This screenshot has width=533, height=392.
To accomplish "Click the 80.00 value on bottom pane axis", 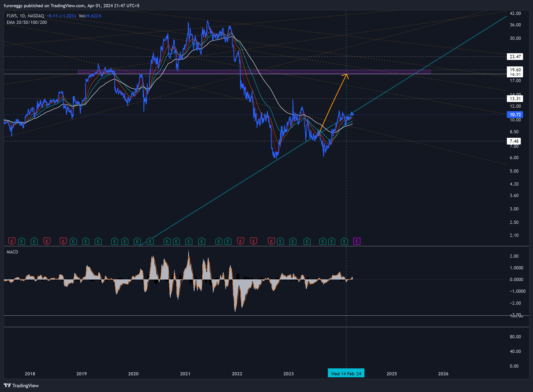I will (x=515, y=337).
